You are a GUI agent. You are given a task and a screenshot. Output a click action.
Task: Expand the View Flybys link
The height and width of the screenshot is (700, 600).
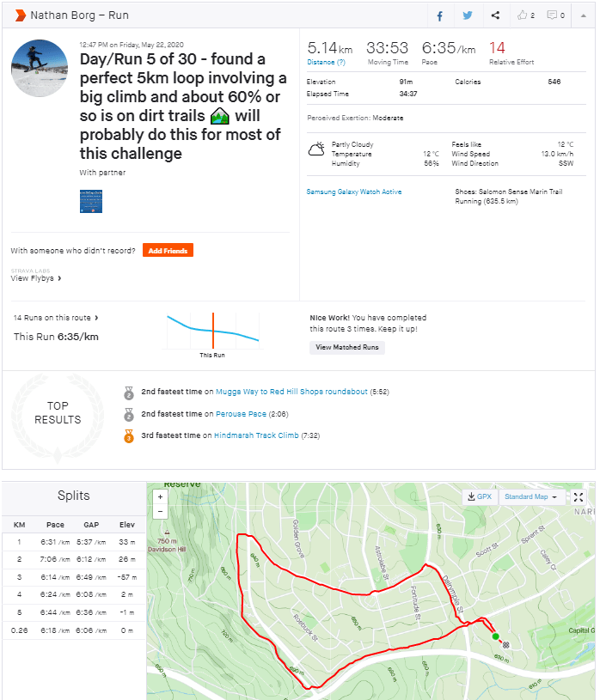tap(36, 278)
